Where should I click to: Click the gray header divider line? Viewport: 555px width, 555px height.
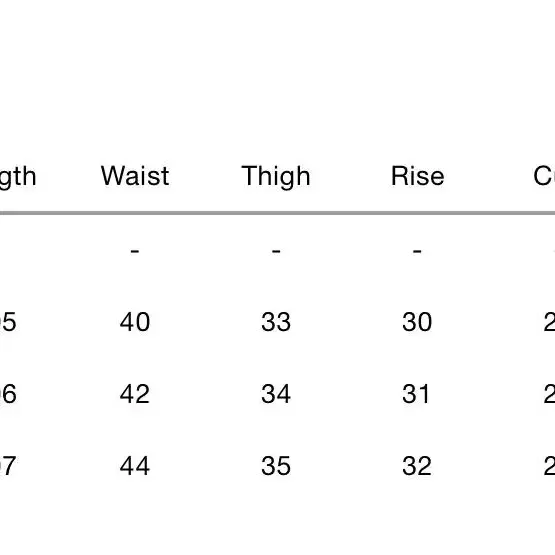pyautogui.click(x=278, y=213)
